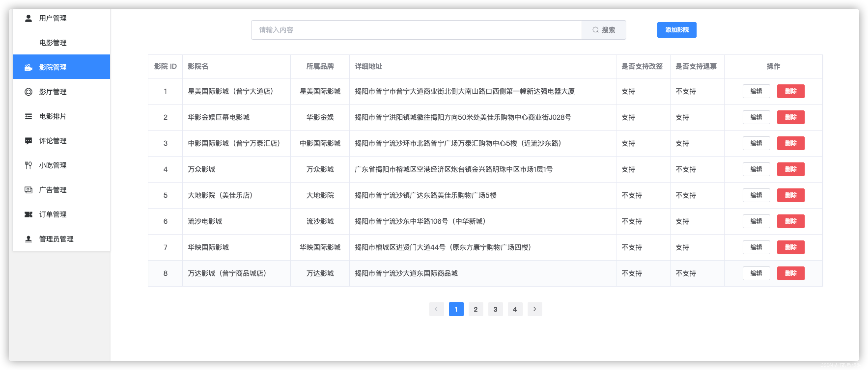Image resolution: width=868 pixels, height=370 pixels.
Task: Edit 万达影城（普宁商品城店）row
Action: [756, 273]
